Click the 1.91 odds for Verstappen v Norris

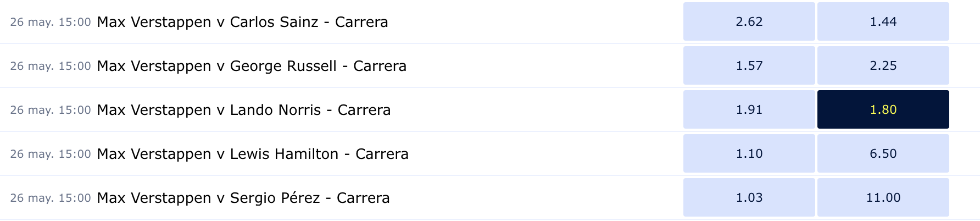(749, 109)
